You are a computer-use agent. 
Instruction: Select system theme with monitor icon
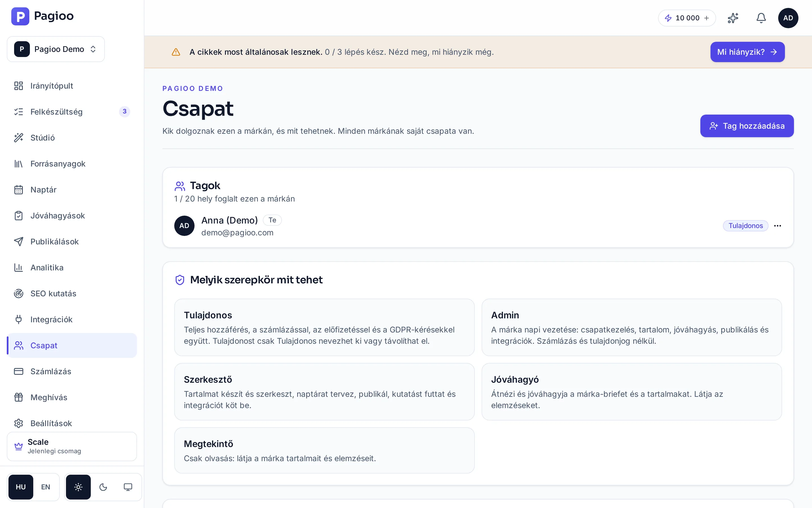[x=128, y=487]
